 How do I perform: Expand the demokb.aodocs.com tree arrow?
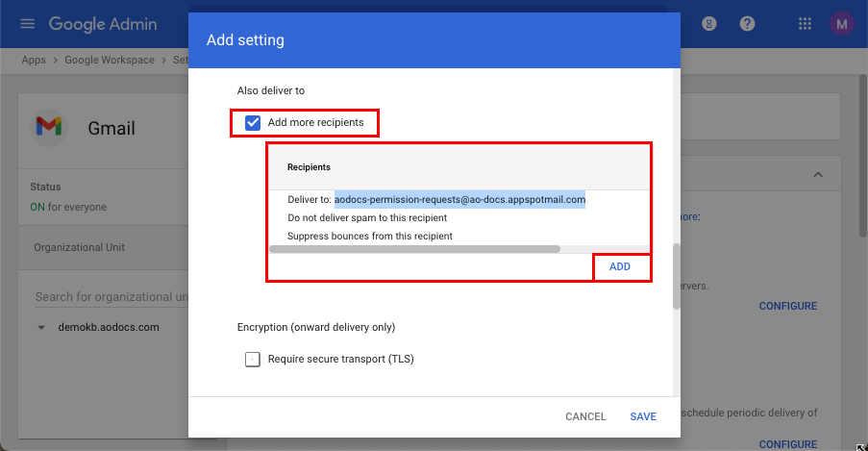(41, 328)
